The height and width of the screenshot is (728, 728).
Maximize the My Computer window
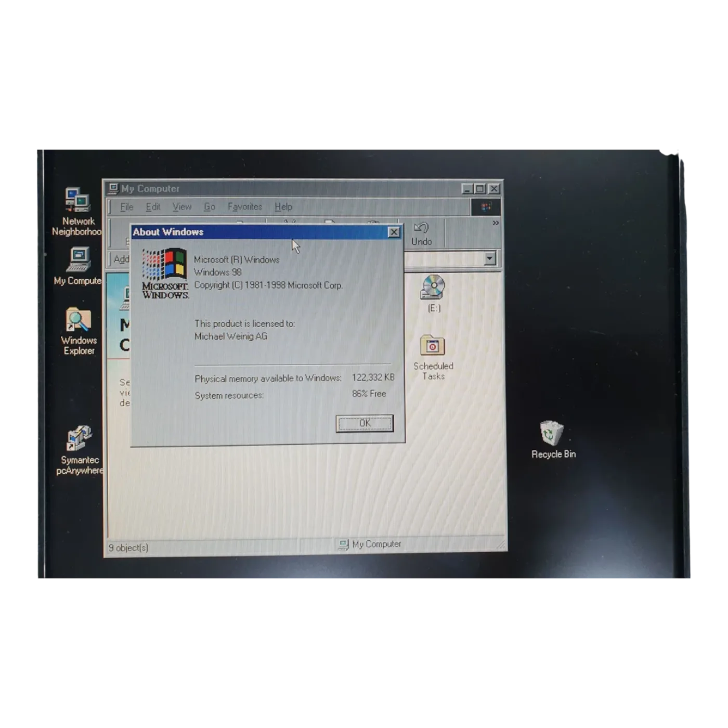(x=479, y=189)
